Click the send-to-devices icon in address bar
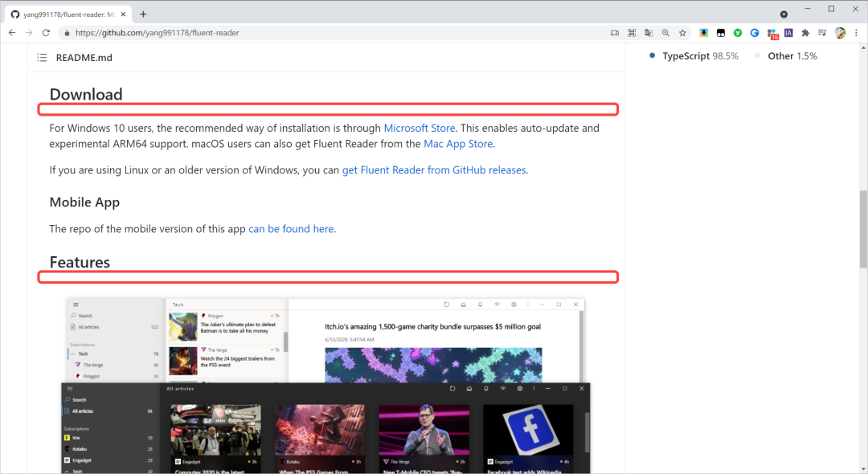Screen dimensions: 868x474 615,33
